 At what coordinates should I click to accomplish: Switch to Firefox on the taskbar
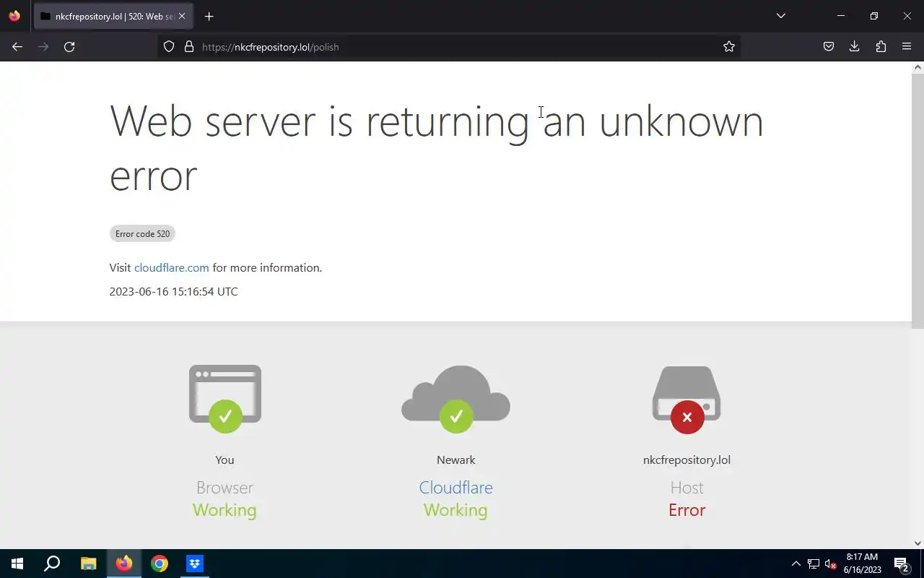coord(124,564)
